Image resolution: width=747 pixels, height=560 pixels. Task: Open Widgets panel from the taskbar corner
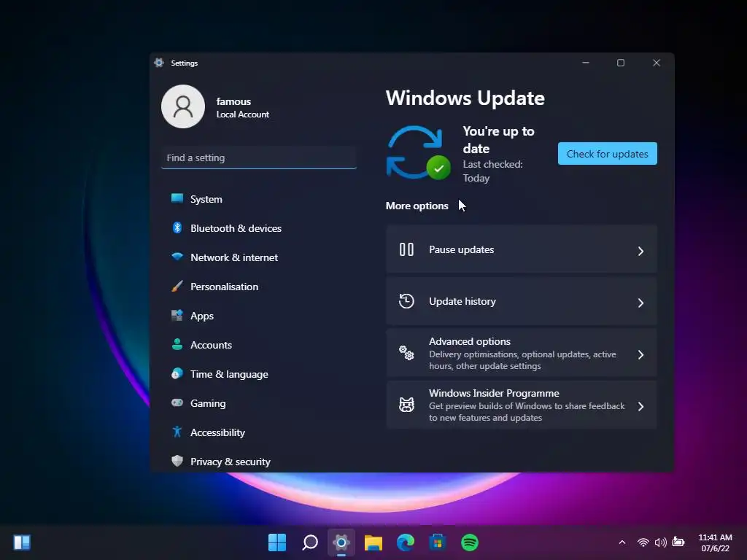(x=22, y=542)
